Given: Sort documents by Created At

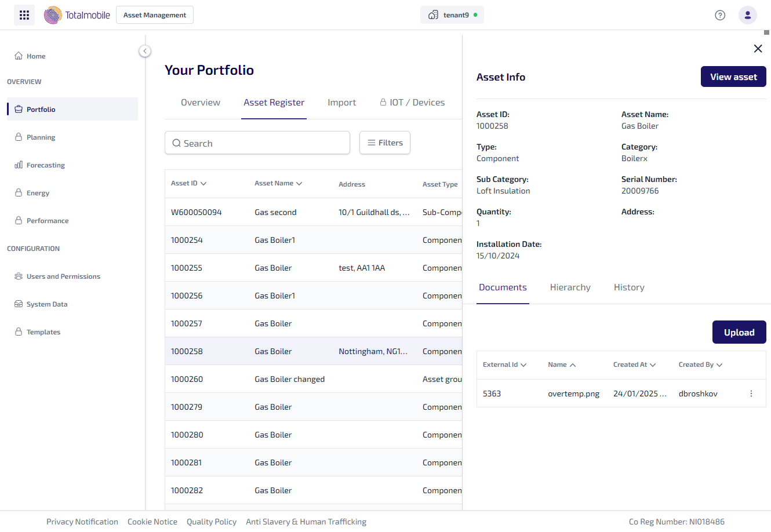Looking at the screenshot, I should click(634, 365).
